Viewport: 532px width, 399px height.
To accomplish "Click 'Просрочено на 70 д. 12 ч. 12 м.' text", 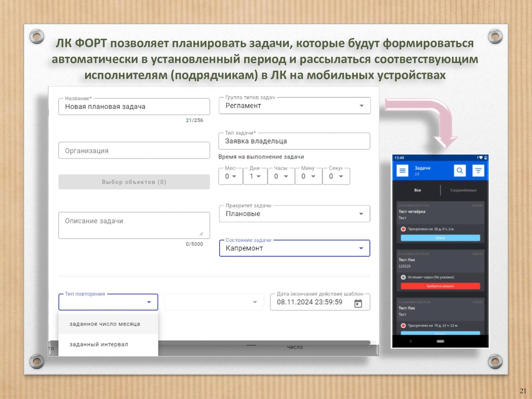I will tap(433, 326).
